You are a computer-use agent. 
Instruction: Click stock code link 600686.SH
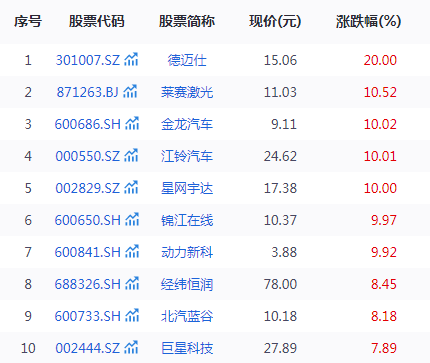tap(88, 124)
